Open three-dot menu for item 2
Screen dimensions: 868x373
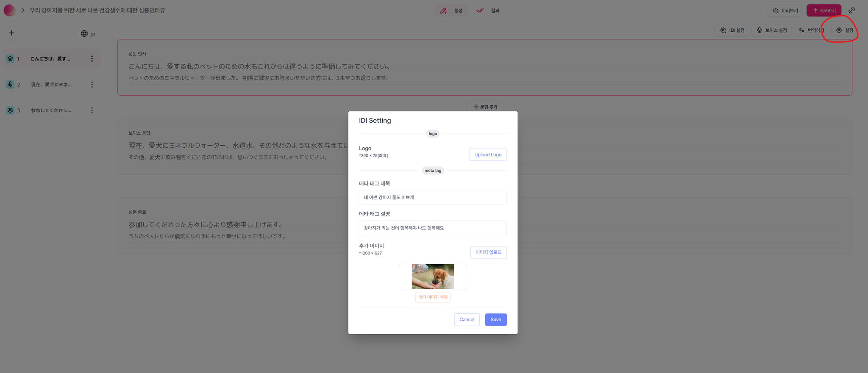(x=92, y=85)
